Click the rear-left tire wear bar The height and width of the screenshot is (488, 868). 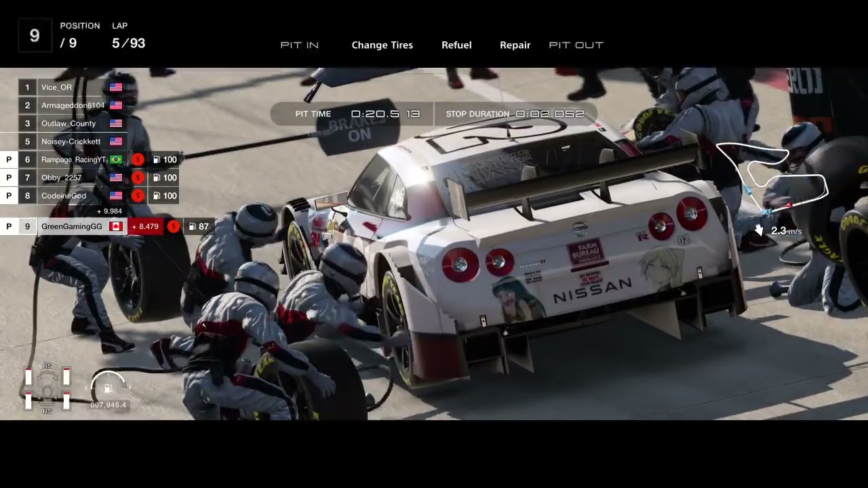click(28, 401)
